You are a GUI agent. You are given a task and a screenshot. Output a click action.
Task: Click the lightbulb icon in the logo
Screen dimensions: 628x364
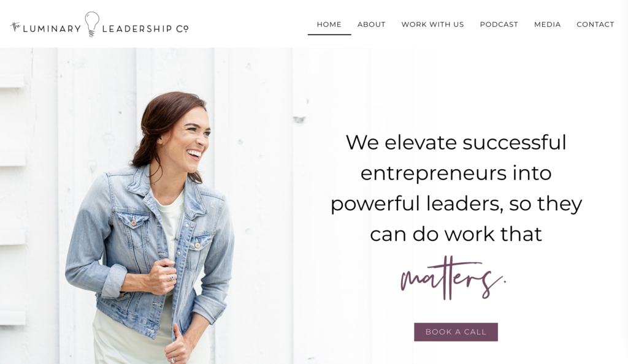coord(92,24)
